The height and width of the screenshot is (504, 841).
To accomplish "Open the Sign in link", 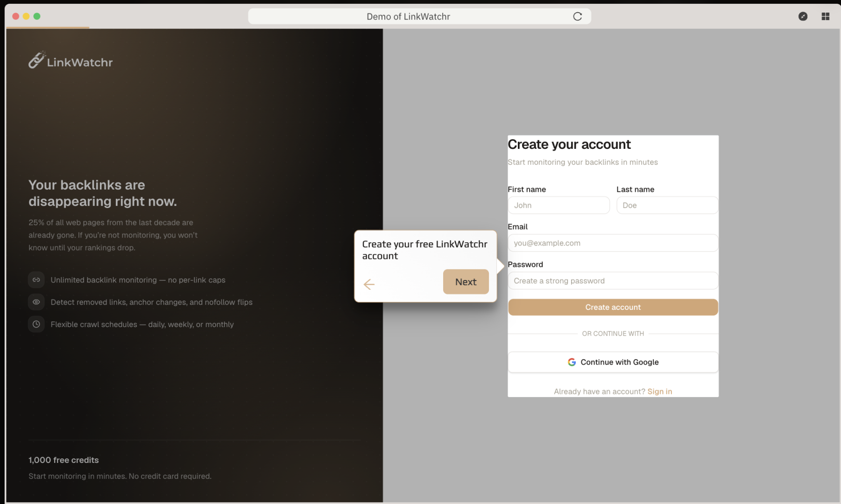I will pyautogui.click(x=659, y=392).
